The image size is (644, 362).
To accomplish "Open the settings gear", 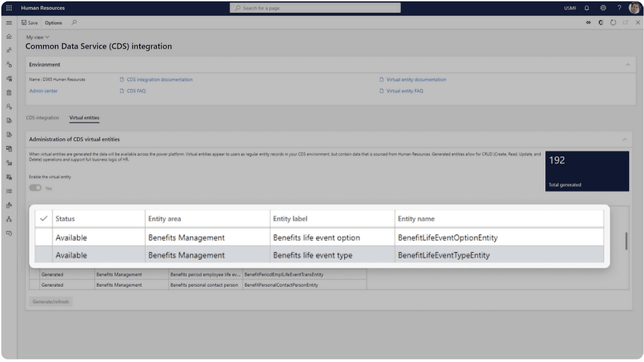I will 603,8.
